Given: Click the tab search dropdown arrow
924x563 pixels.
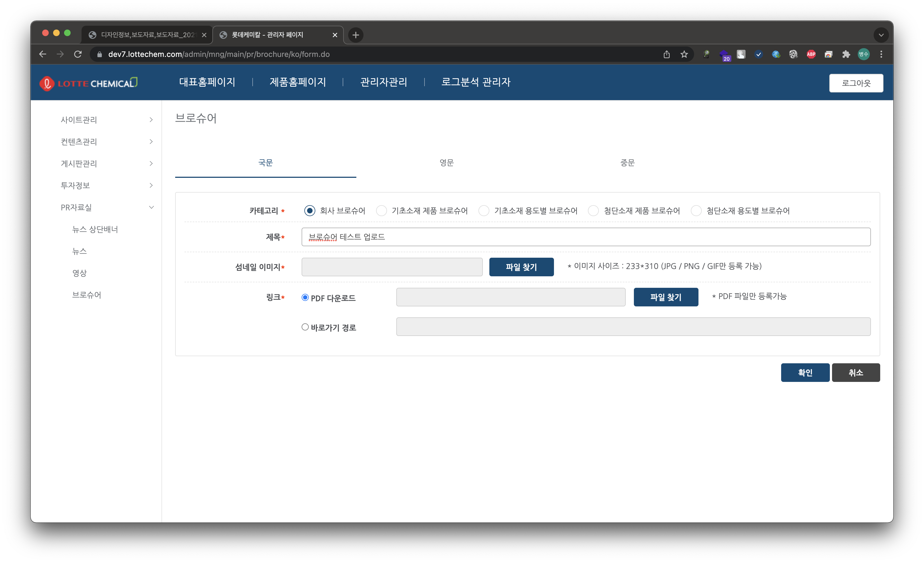Looking at the screenshot, I should 881,35.
